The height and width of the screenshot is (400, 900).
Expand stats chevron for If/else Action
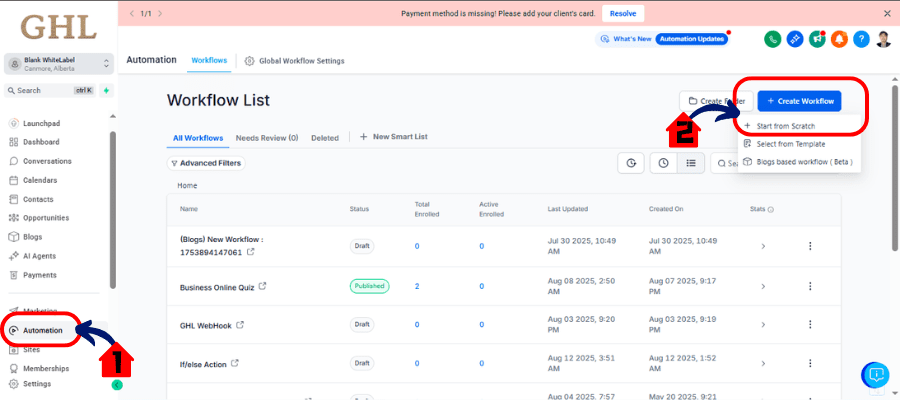tap(763, 363)
